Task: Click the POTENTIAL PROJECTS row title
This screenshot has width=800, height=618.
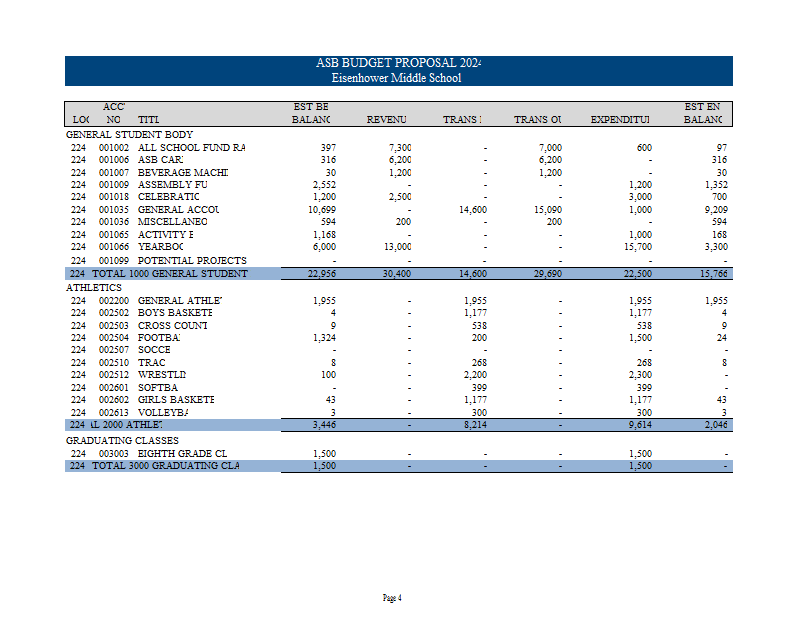Action: (192, 260)
